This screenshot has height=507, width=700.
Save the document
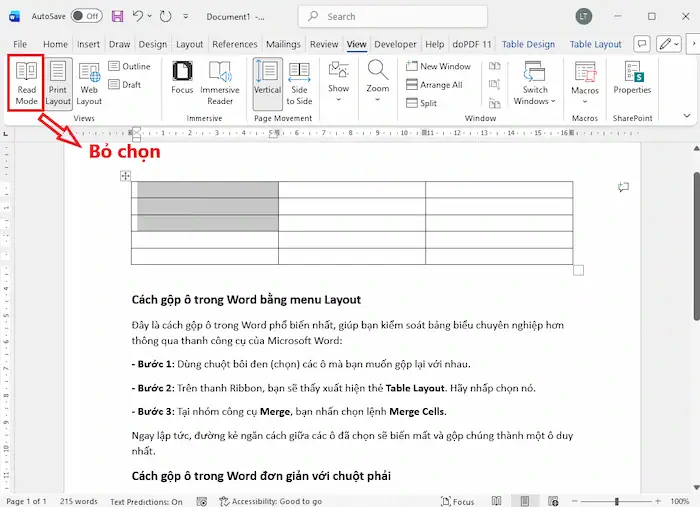[x=117, y=17]
